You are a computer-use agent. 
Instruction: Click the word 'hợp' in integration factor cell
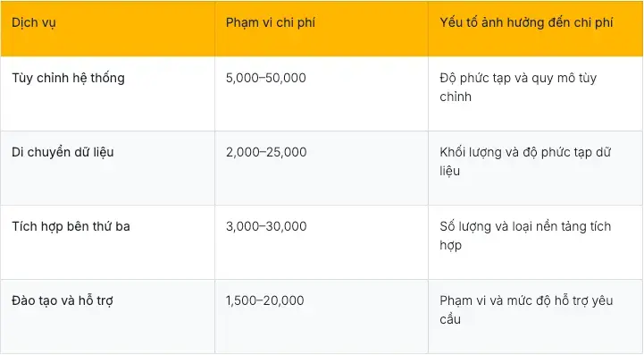[450, 246]
